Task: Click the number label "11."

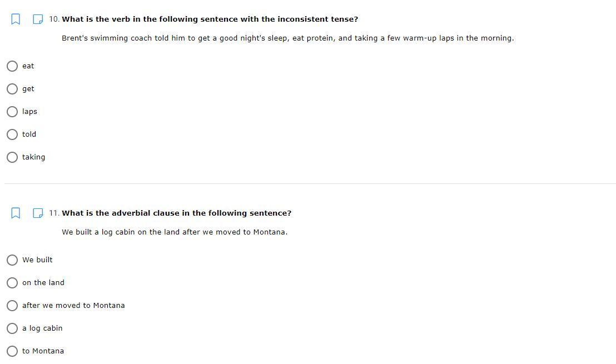Action: click(54, 213)
